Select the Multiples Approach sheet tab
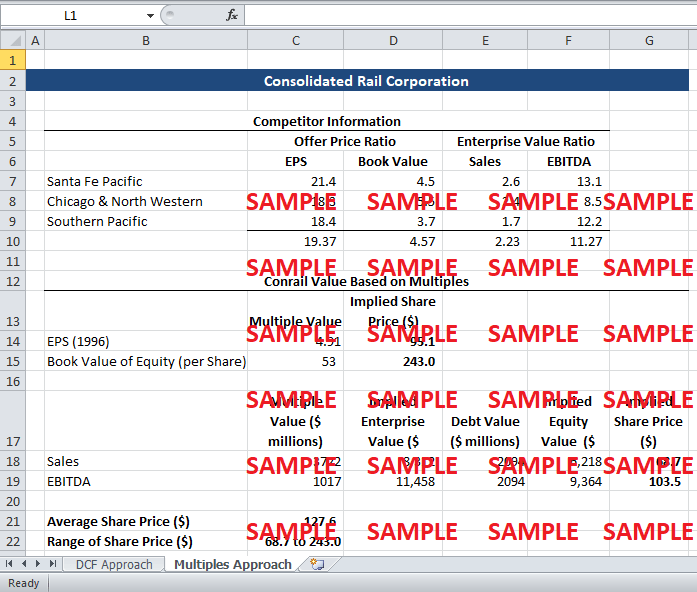 [x=232, y=564]
